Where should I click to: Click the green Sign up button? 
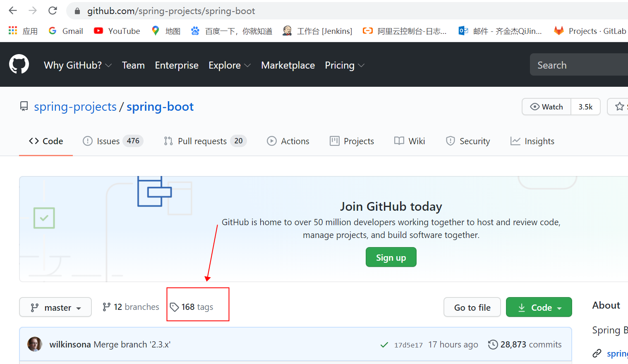(391, 257)
